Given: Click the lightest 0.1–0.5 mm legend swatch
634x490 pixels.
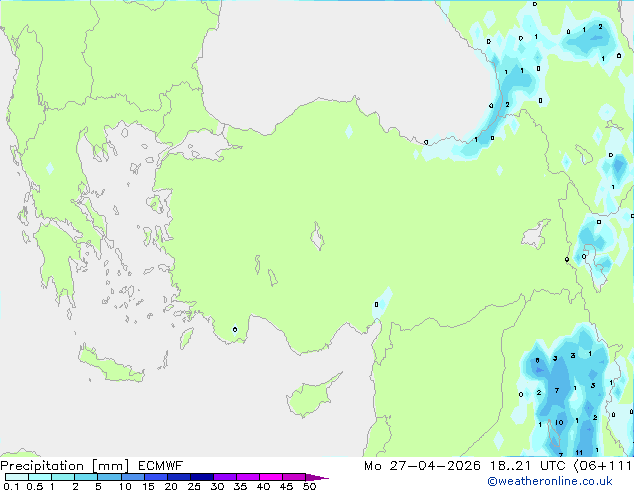Looking at the screenshot, I should click(17, 477).
